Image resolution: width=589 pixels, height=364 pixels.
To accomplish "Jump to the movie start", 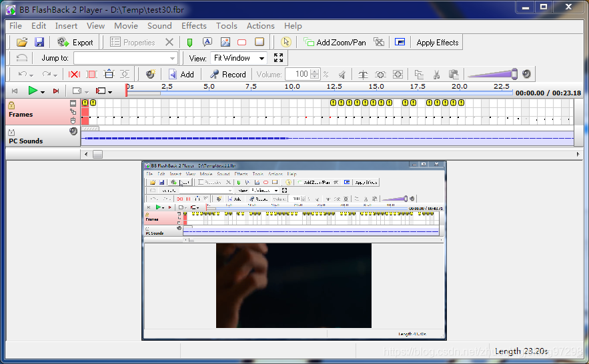I will coord(15,91).
